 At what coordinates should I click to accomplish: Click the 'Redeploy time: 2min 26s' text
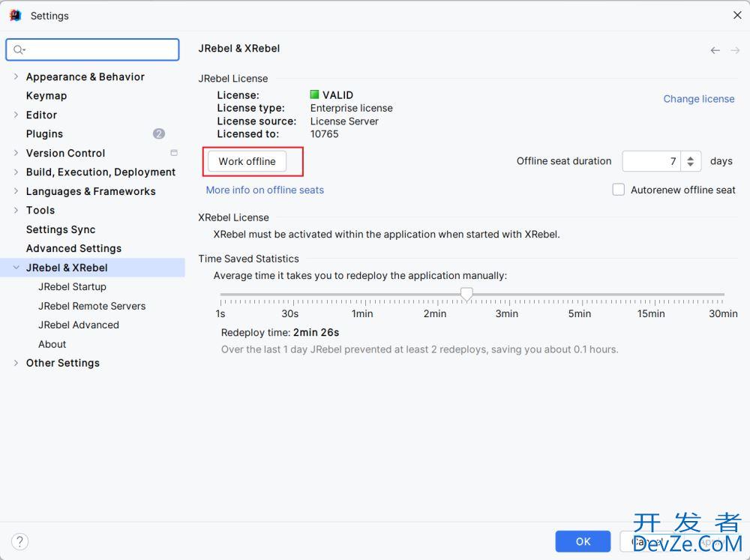[x=280, y=332]
